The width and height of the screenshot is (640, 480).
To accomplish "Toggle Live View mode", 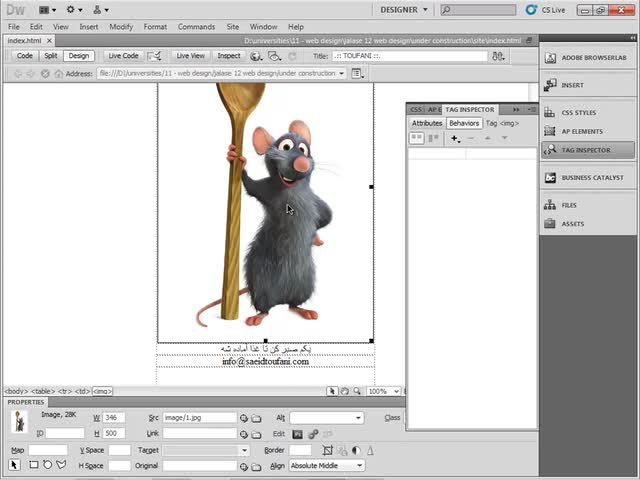I will [190, 56].
